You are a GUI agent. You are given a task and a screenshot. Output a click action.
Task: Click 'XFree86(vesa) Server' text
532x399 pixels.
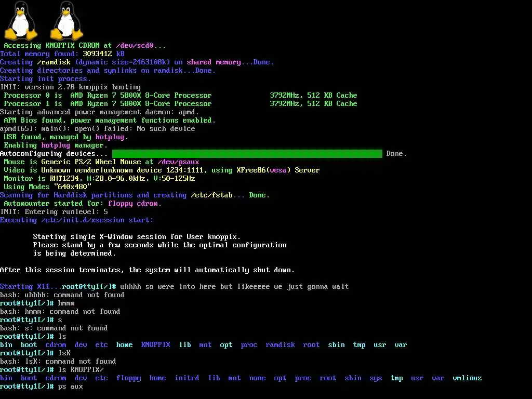278,170
